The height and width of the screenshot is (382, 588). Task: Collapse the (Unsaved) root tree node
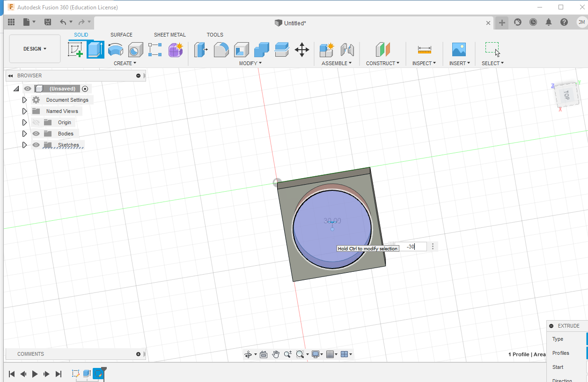click(16, 89)
